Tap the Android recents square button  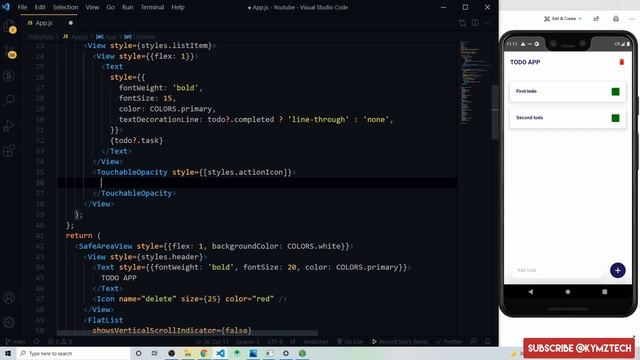click(x=605, y=292)
